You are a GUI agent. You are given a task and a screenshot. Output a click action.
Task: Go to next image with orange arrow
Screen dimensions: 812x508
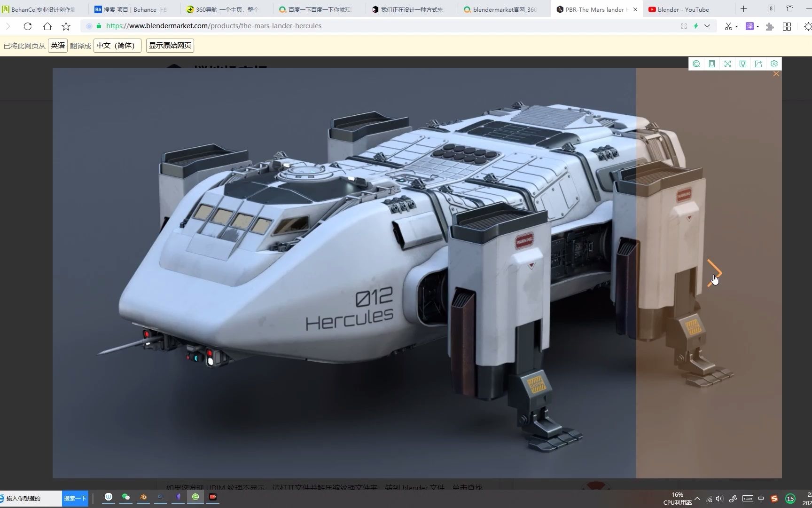coord(714,273)
